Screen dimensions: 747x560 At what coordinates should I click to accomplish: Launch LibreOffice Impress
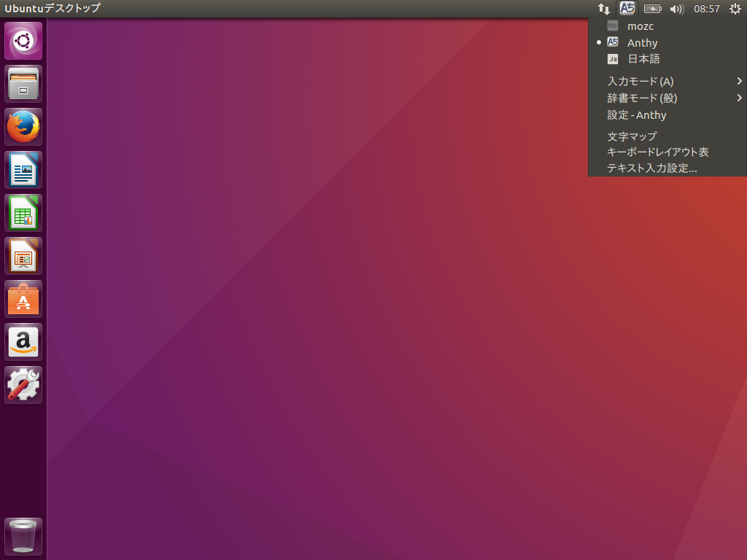pyautogui.click(x=23, y=256)
